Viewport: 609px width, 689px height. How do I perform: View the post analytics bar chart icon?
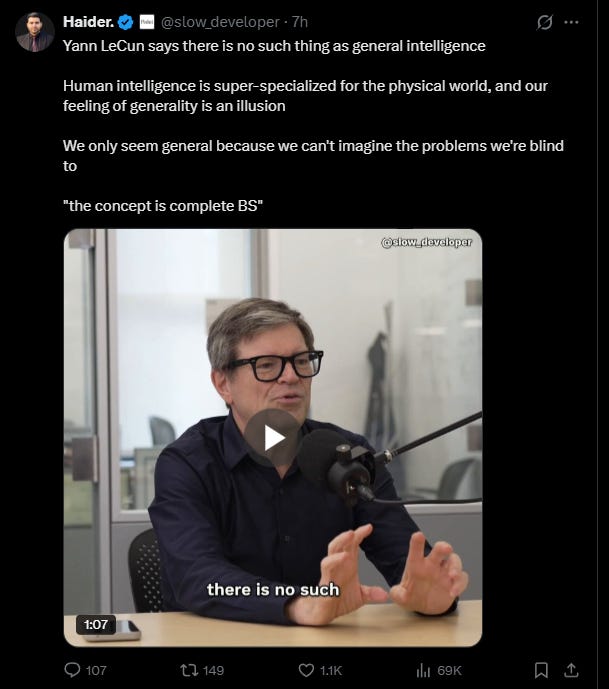coord(423,670)
